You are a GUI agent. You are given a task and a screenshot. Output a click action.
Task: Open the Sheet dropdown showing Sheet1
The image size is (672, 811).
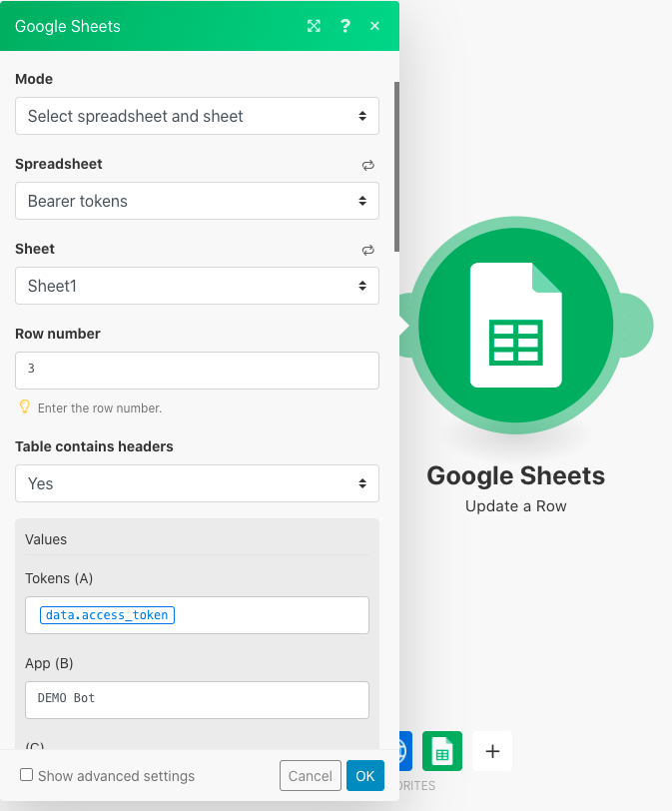pos(197,286)
